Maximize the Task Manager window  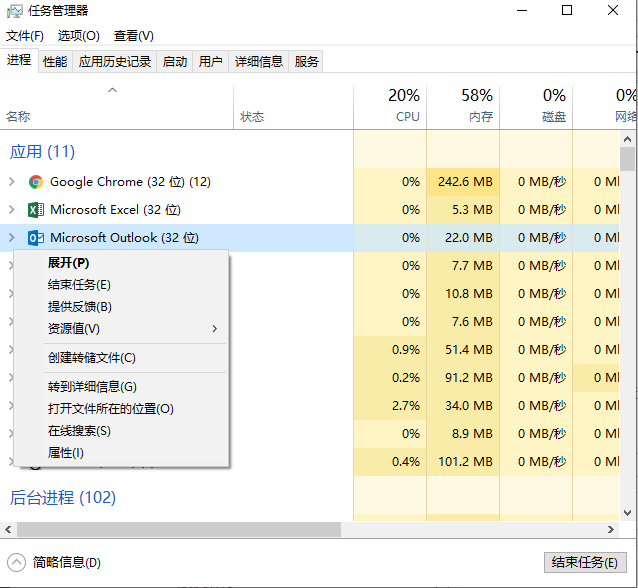point(567,10)
